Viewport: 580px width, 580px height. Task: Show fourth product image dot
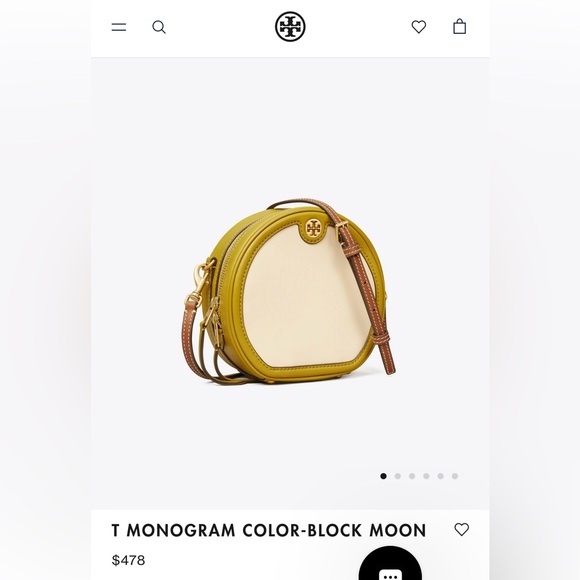click(426, 476)
